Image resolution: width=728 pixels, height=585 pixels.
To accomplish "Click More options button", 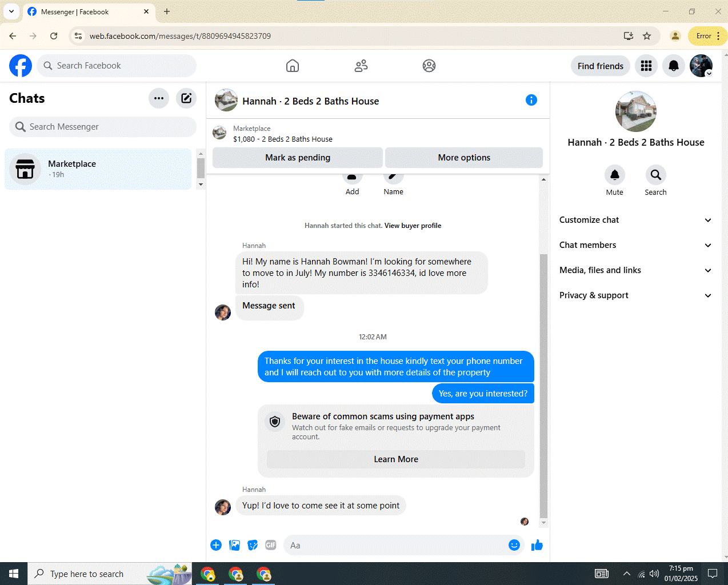I will coord(464,158).
